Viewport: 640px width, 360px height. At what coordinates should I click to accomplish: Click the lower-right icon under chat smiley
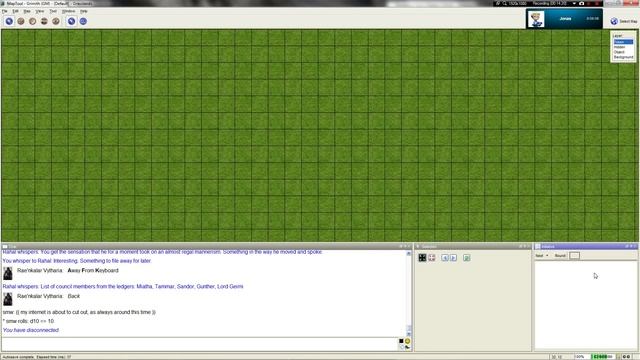click(x=407, y=347)
